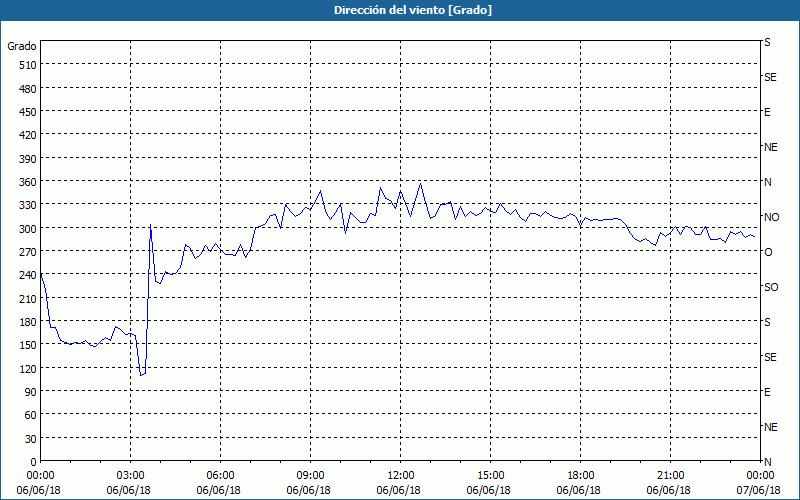Screen dimensions: 800x500
Task: Click the 06:00 time axis label
Action: [x=220, y=476]
